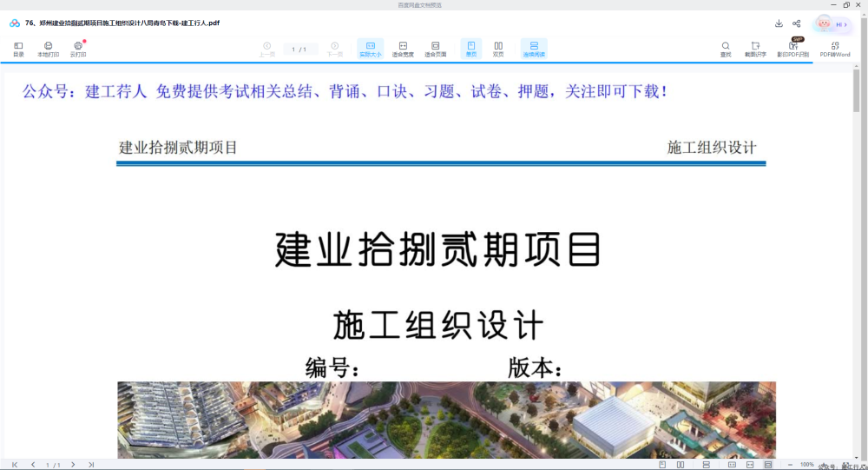Open the 目录 table of contents panel
Screen dimensions: 868x470
point(18,49)
